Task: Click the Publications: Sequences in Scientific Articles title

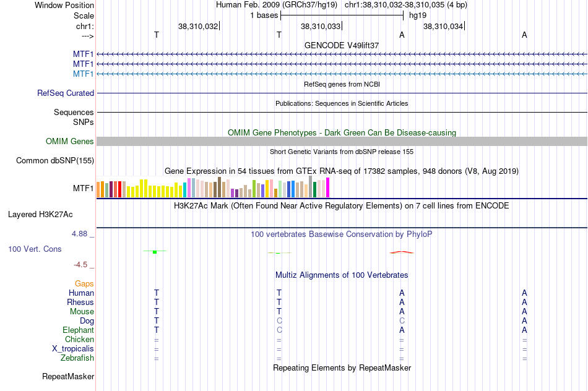Action: tap(342, 103)
